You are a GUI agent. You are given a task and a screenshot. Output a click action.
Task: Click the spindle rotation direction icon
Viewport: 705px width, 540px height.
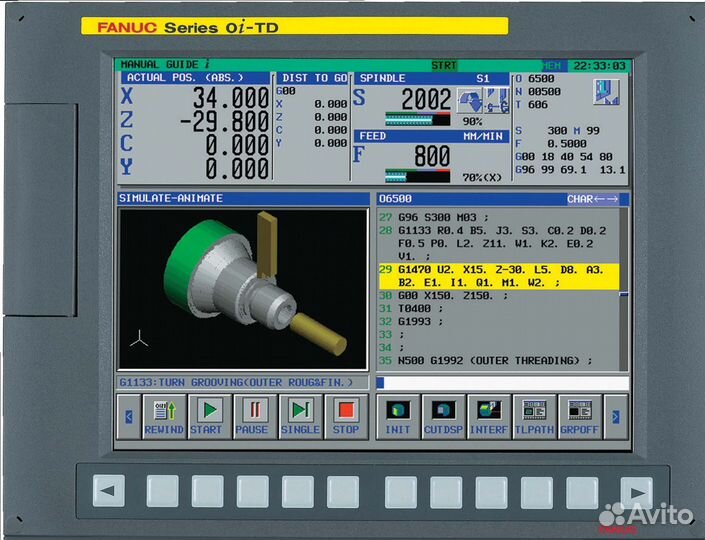(x=469, y=100)
